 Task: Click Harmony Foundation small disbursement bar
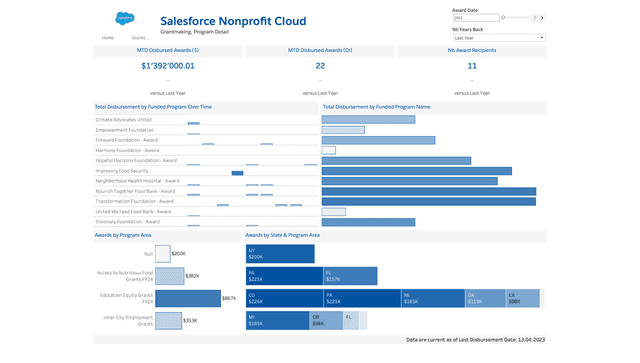click(329, 150)
